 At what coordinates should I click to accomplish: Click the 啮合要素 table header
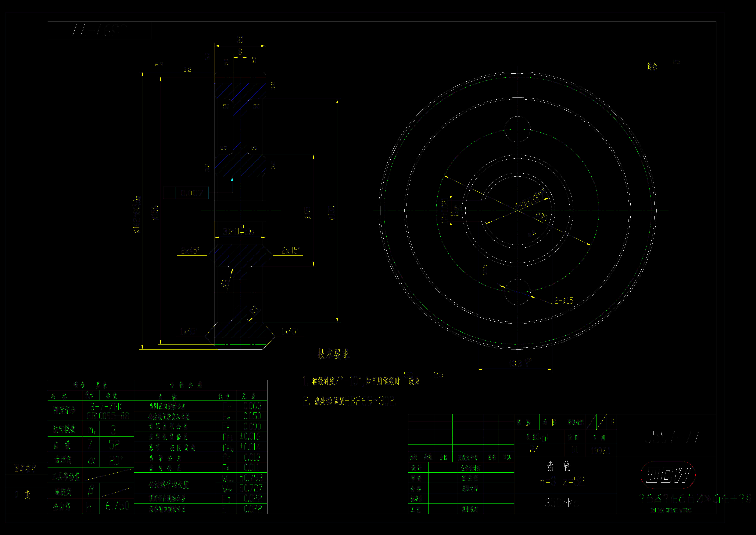click(90, 385)
